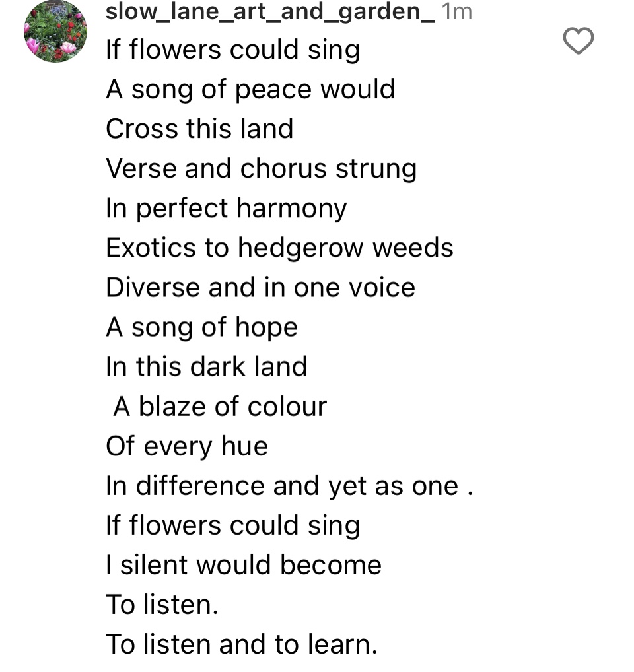Click the final line 'To listen and to learn.'
Viewport: 634px width, 672px height.
(x=242, y=644)
